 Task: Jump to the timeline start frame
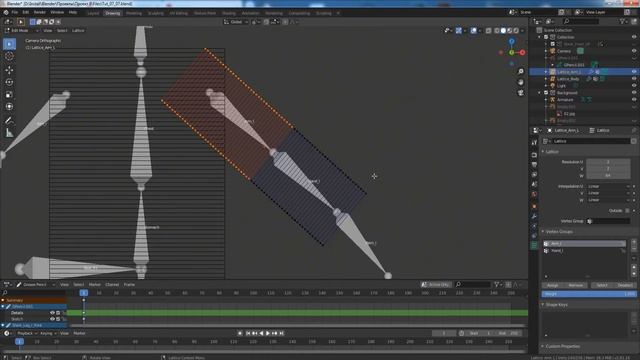pyautogui.click(x=248, y=333)
